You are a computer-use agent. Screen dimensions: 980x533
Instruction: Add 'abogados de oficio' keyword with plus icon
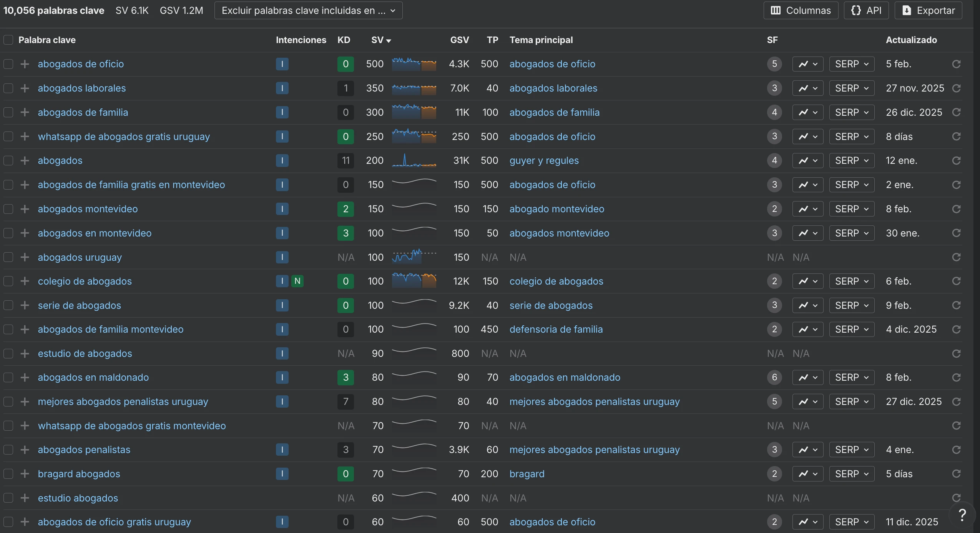[25, 64]
